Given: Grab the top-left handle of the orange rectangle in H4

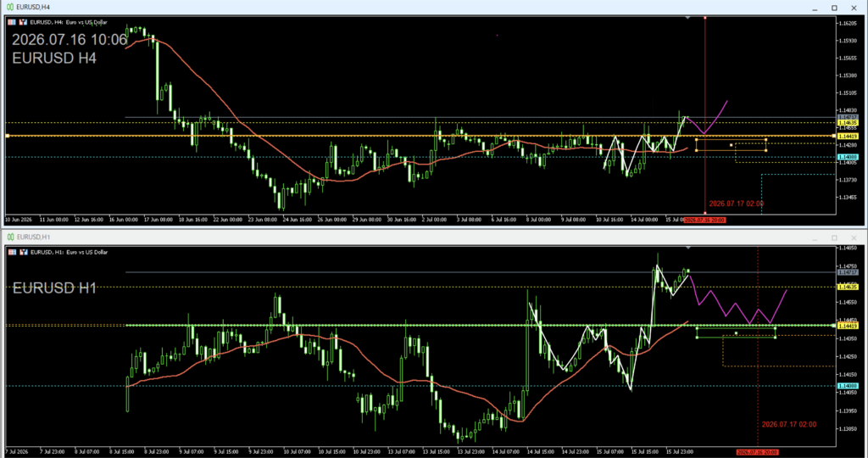Looking at the screenshot, I should (697, 140).
